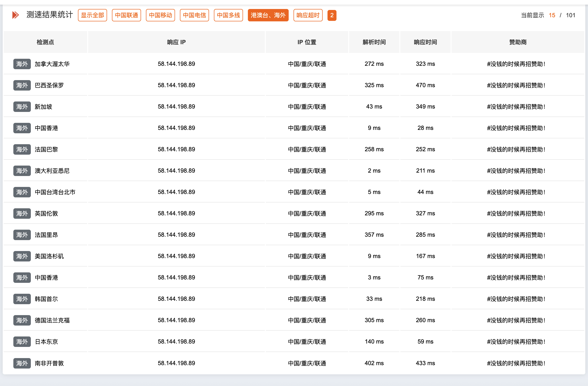Screen dimensions: 588x386
Task: Click the IP 位置 column header
Action: tap(307, 42)
